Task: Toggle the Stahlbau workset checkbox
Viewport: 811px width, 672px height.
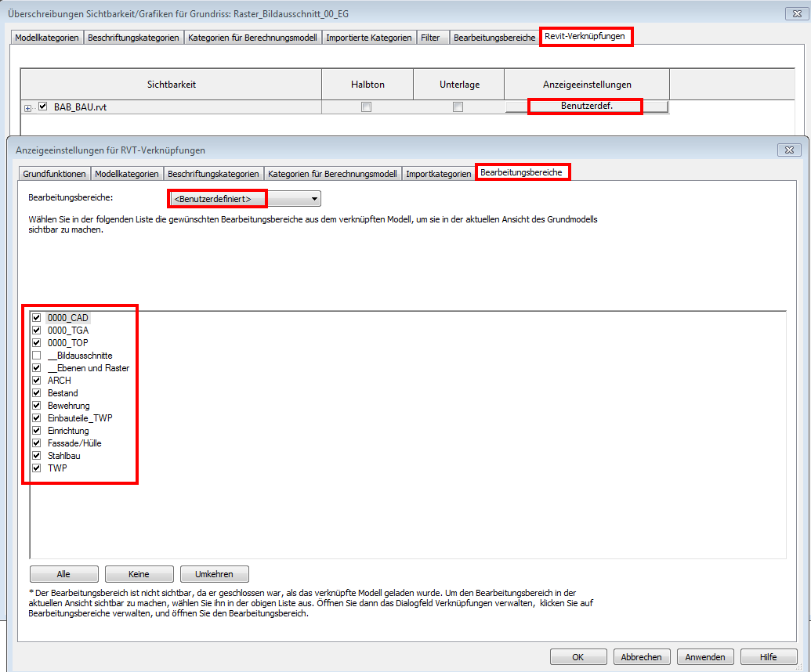Action: coord(36,456)
